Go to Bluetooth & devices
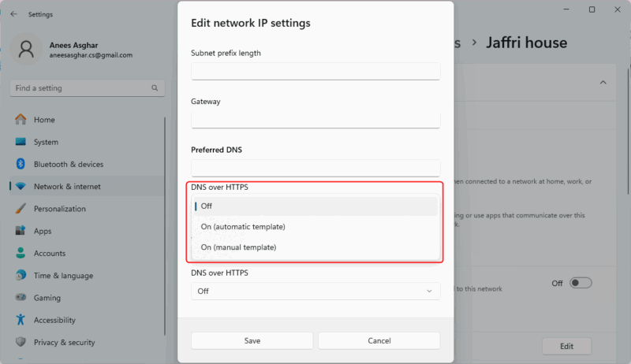The width and height of the screenshot is (631, 364). 69,165
